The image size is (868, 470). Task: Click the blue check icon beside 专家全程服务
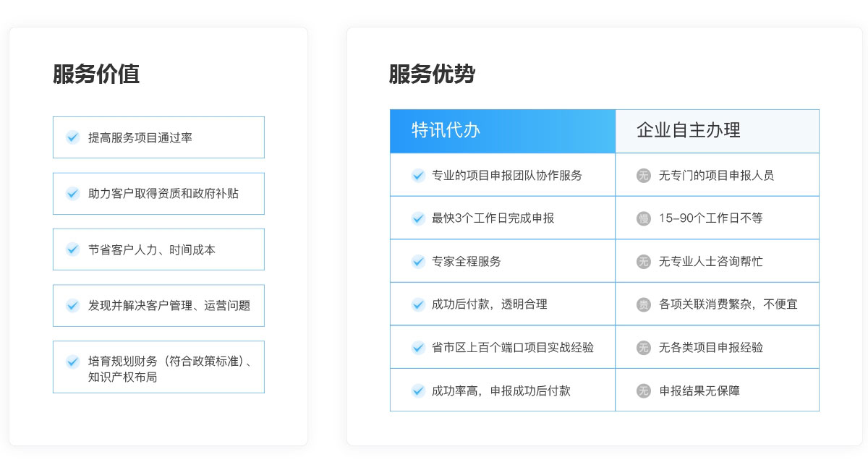point(418,261)
